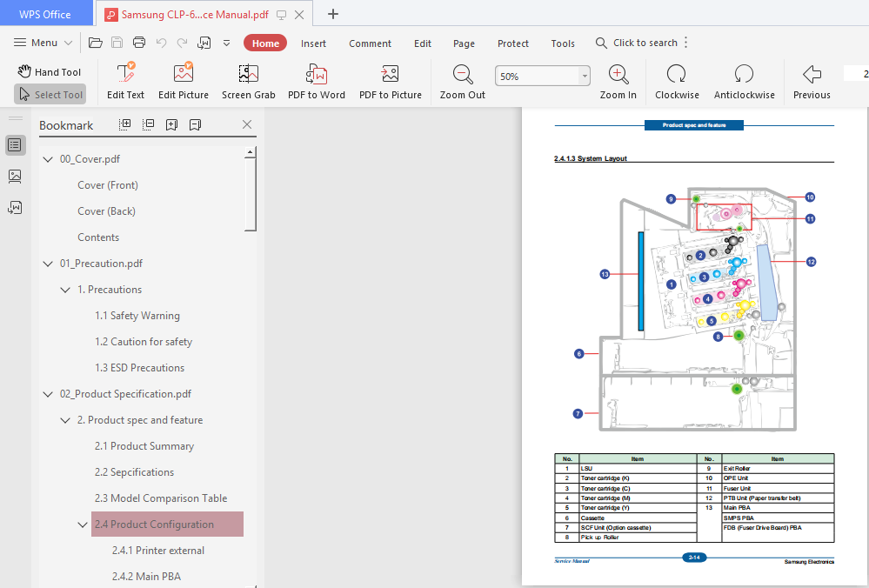Switch to the Edit tab
The image size is (869, 588).
click(422, 43)
